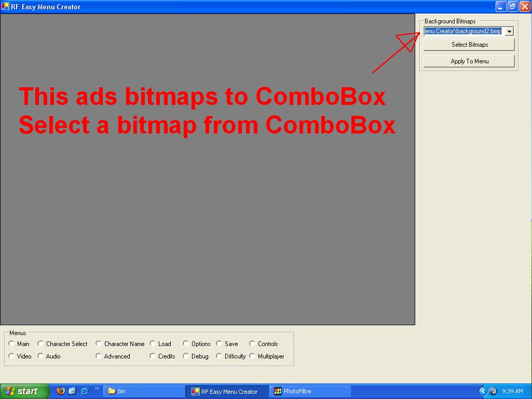Click the Firefox quick launch icon
This screenshot has height=399, width=532.
tap(61, 391)
